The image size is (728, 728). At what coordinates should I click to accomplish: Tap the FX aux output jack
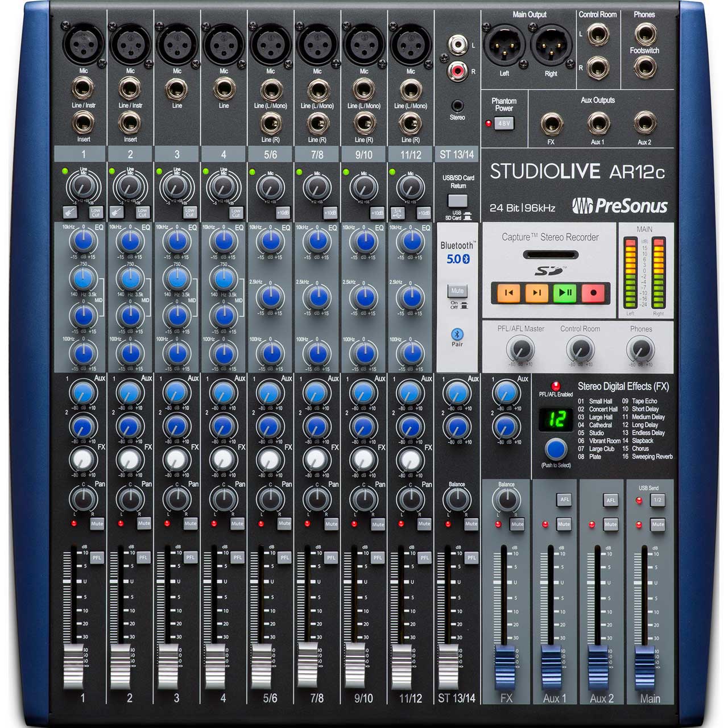click(551, 123)
